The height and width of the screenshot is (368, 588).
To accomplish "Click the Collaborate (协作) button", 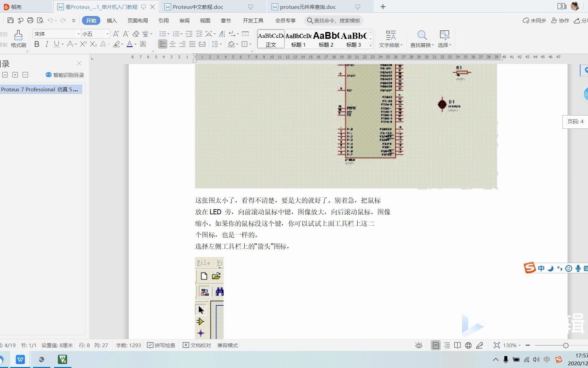I will 560,20.
